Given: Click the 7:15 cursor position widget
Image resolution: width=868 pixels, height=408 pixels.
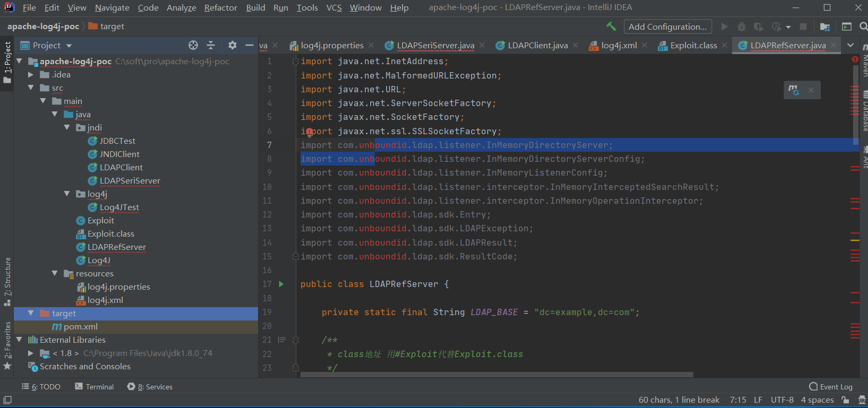Looking at the screenshot, I should coord(738,400).
